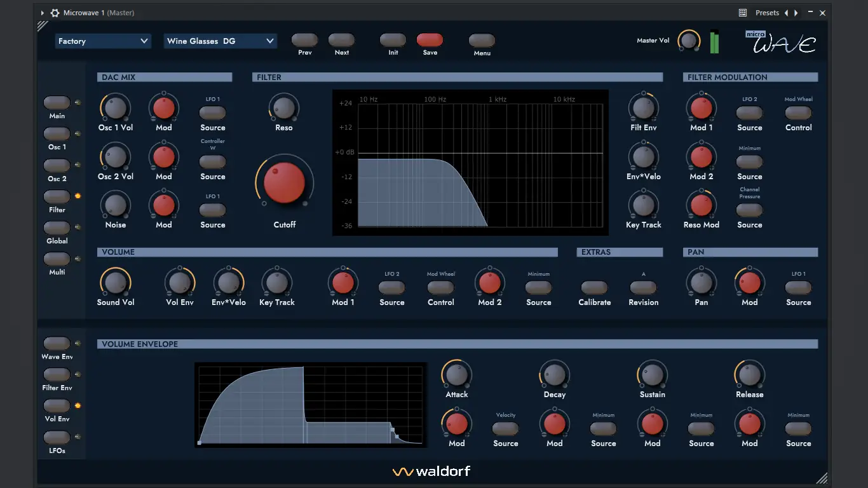Click the Key Track knob in Filter section
Image resolution: width=868 pixels, height=488 pixels.
tap(644, 205)
